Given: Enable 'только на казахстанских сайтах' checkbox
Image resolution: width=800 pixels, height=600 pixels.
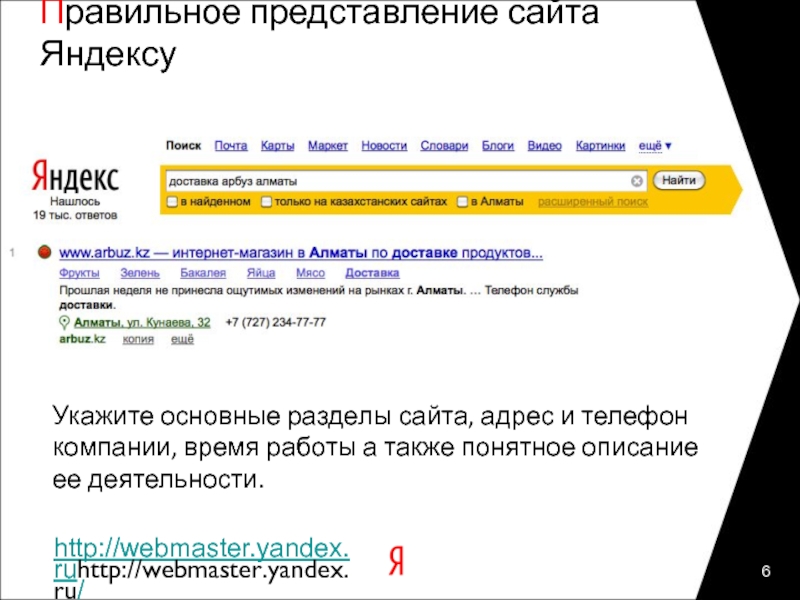Looking at the screenshot, I should coord(266,202).
